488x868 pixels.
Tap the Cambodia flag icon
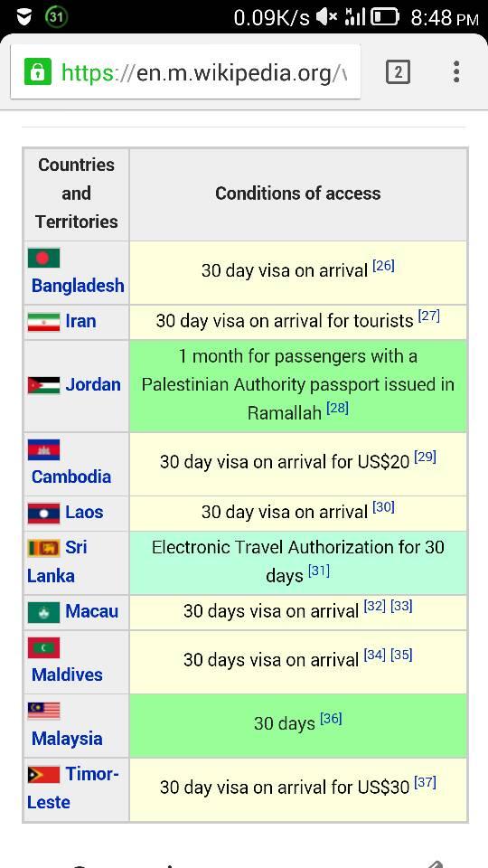43,450
